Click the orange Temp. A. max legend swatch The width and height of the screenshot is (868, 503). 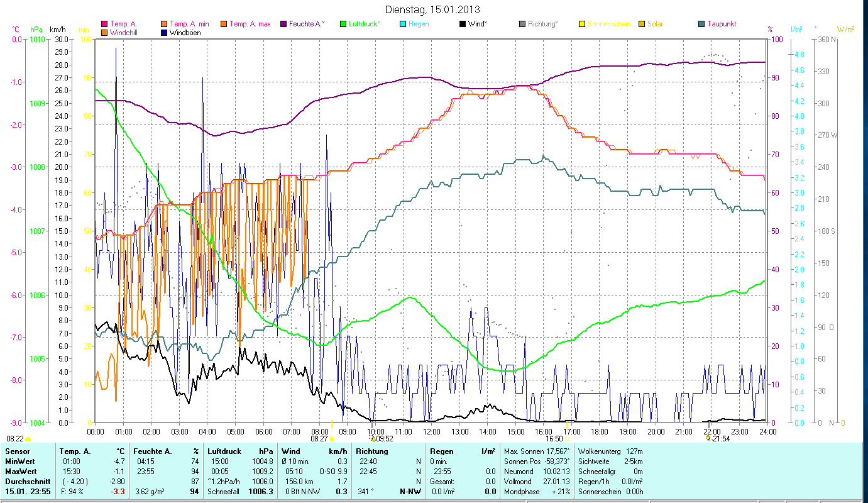223,24
